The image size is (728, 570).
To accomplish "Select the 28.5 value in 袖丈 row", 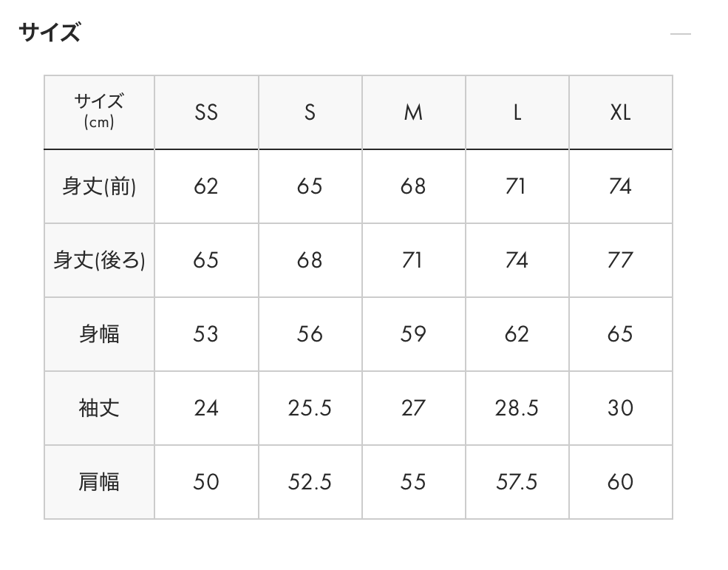I will 517,408.
